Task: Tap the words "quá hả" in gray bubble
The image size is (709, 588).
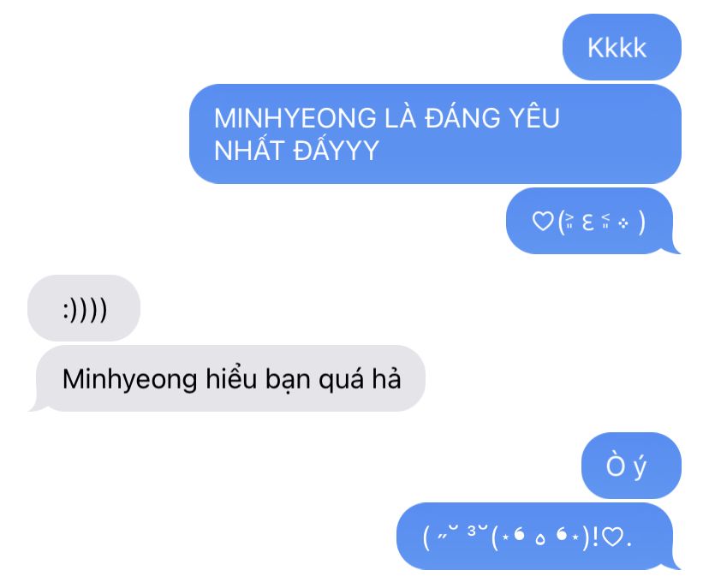Action: pos(360,380)
